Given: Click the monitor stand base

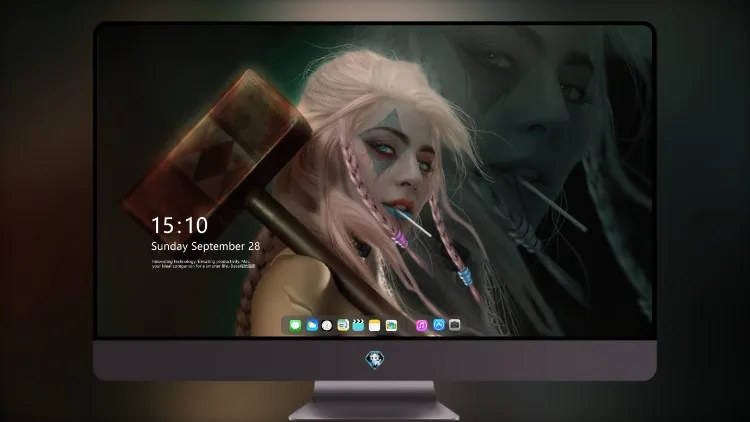Looking at the screenshot, I should click(374, 411).
